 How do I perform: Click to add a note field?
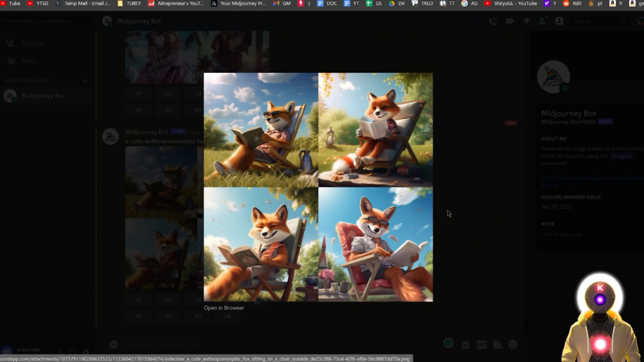(562, 234)
